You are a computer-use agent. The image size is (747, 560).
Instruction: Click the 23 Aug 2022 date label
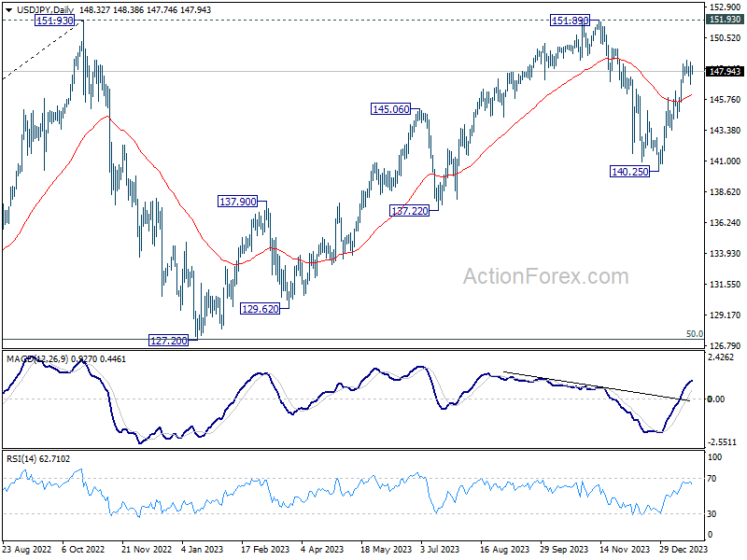point(27,549)
